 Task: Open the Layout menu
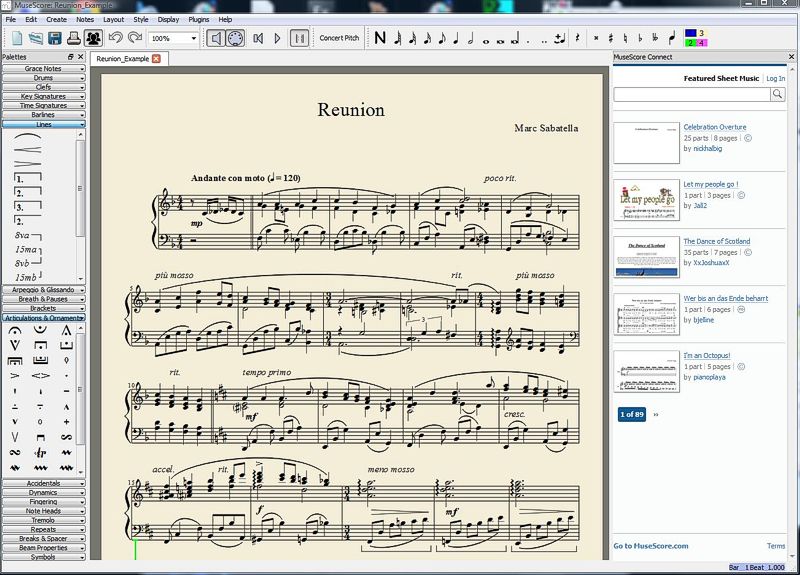tap(113, 19)
